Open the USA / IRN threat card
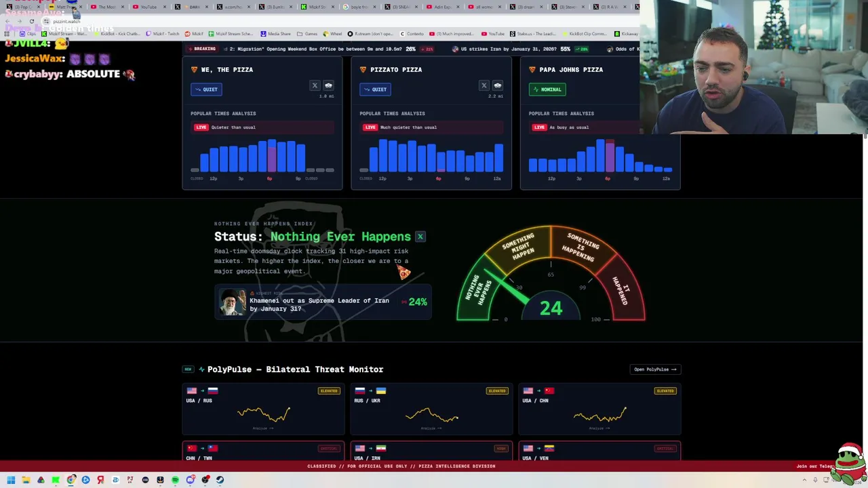Screen dimensions: 868x488 (x=431, y=452)
